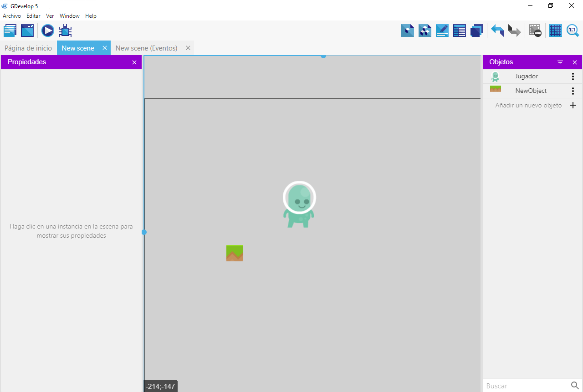Open options menu for NewObject
This screenshot has height=392, width=583.
pyautogui.click(x=573, y=91)
